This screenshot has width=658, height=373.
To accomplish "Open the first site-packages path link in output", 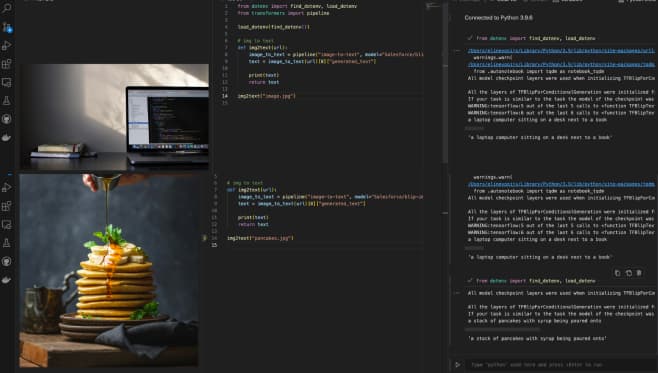I will 561,51.
